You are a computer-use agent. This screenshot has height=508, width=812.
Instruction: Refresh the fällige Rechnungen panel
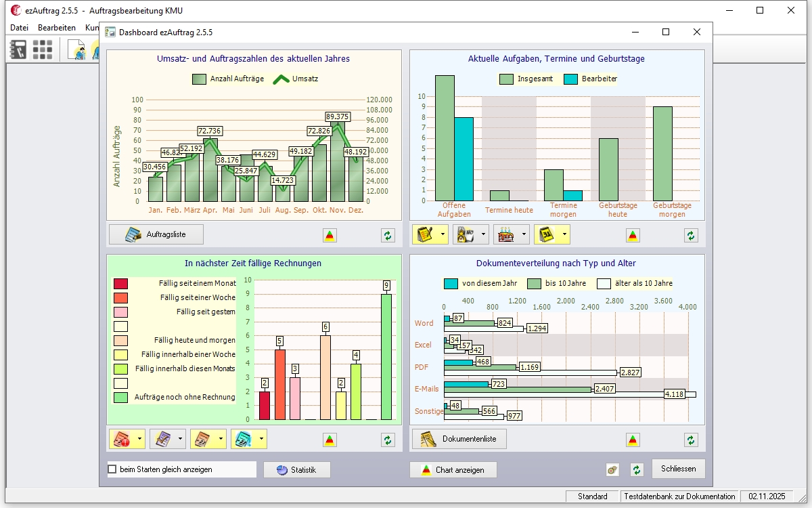point(387,440)
